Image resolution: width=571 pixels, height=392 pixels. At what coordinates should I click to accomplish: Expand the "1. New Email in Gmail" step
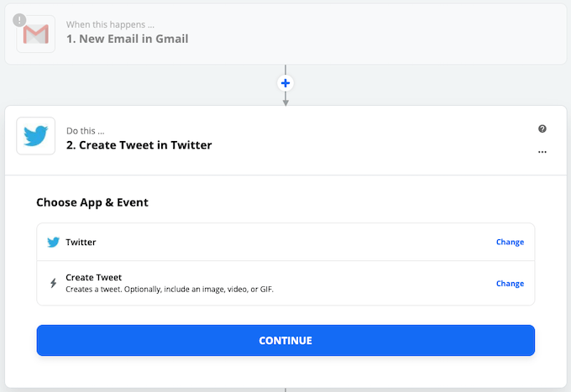coord(128,39)
